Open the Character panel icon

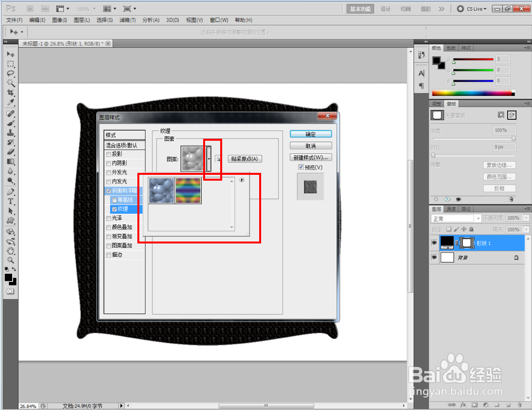click(x=421, y=73)
